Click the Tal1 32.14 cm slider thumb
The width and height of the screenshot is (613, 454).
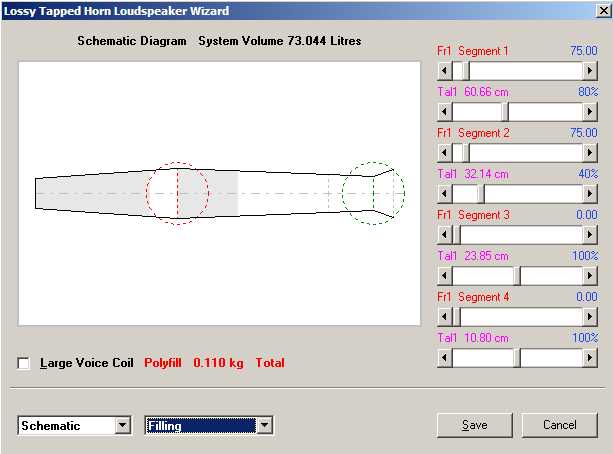coord(480,194)
